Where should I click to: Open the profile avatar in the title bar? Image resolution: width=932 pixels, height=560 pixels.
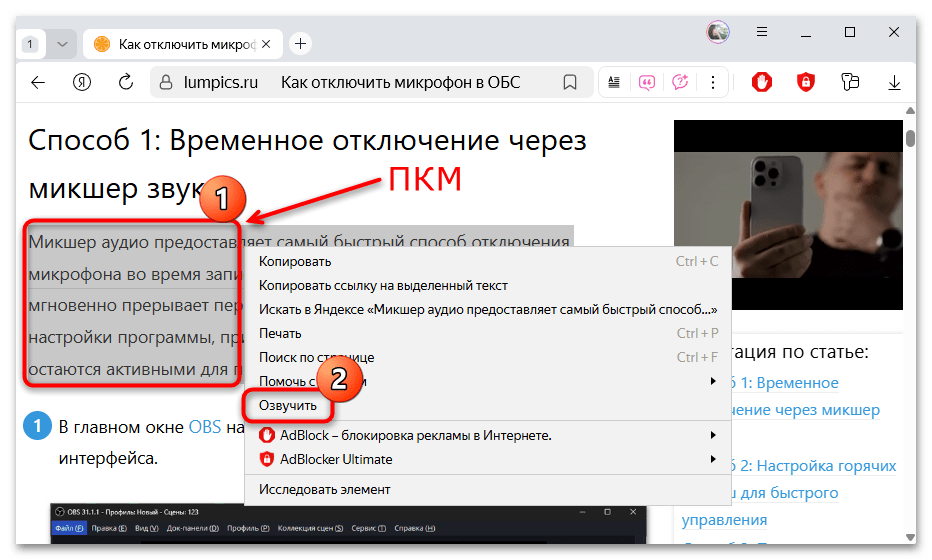tap(717, 32)
